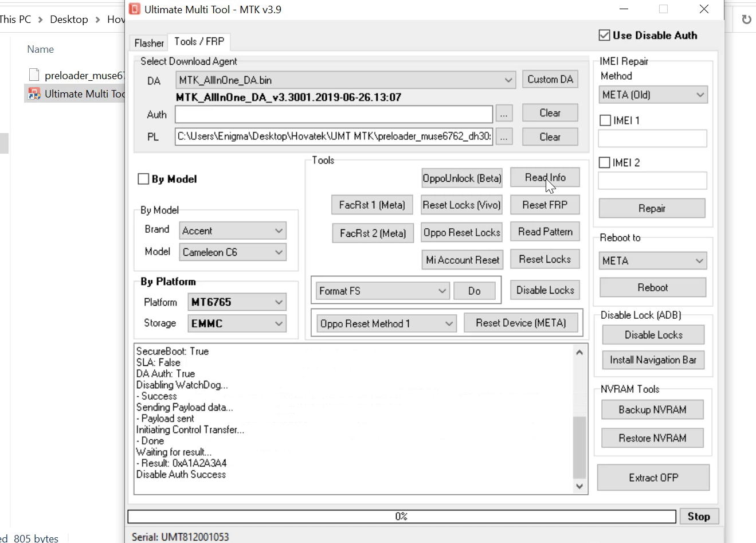Click inside the empty Auth input field
The height and width of the screenshot is (543, 756).
click(x=332, y=114)
